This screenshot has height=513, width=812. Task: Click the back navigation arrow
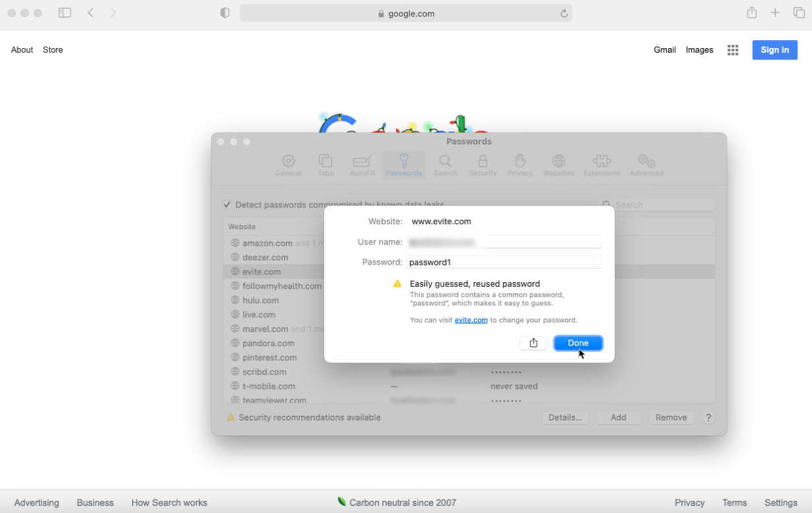click(91, 13)
